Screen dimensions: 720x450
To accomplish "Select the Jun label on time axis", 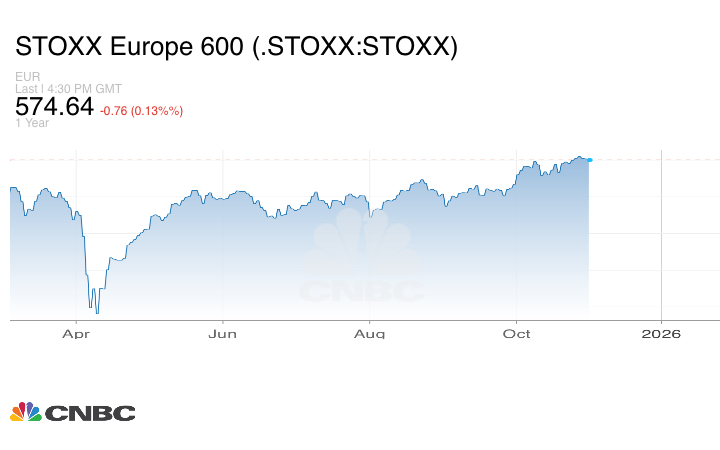I will pos(222,334).
